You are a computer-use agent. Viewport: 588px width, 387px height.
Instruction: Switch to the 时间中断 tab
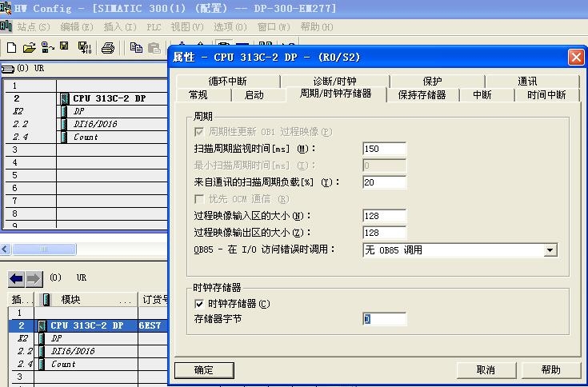546,95
